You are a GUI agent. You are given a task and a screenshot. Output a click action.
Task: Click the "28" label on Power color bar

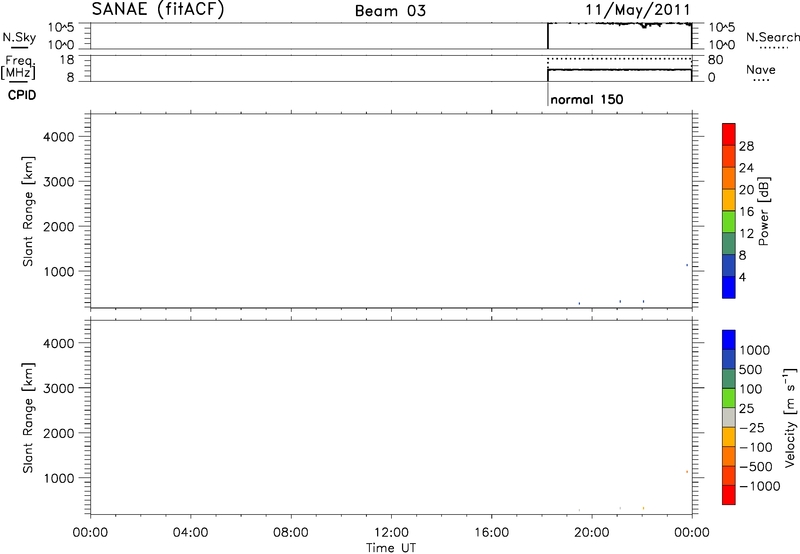[746, 146]
